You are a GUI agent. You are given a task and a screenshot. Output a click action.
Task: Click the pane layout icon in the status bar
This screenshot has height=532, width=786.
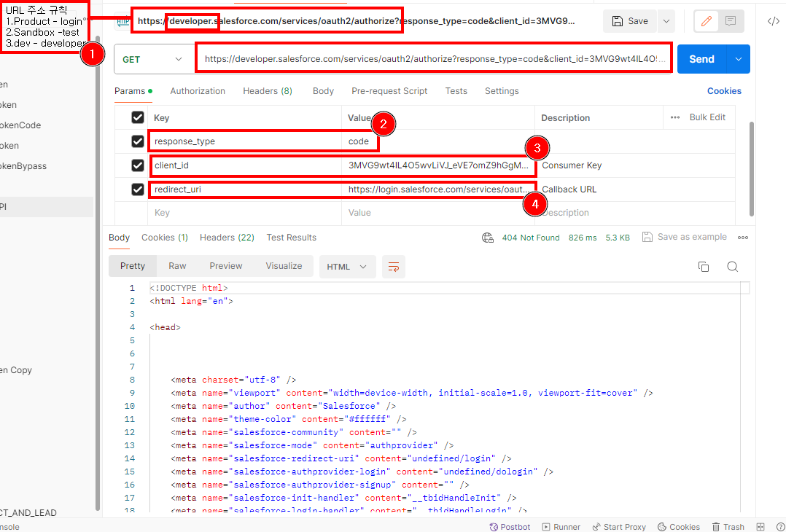pos(760,526)
